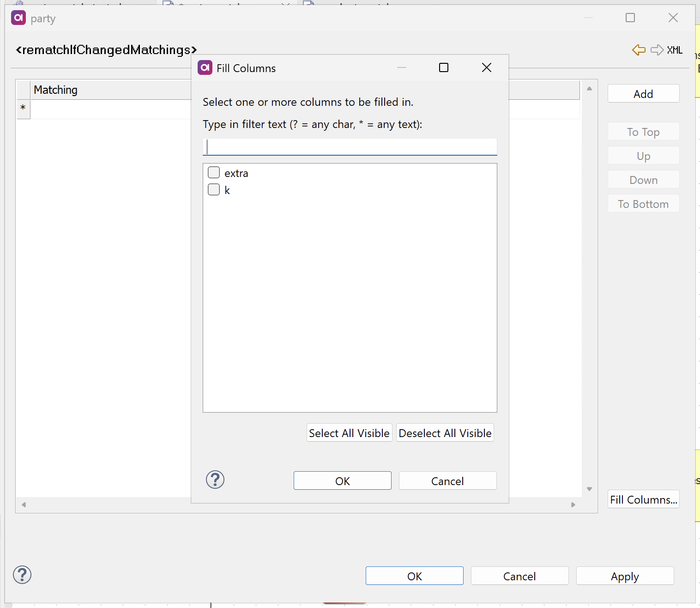Focus the filter text input field
Screen dimensions: 700x608
350,147
